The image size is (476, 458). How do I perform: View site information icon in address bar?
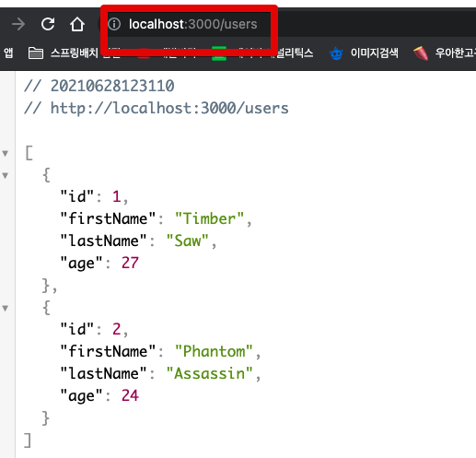[114, 24]
